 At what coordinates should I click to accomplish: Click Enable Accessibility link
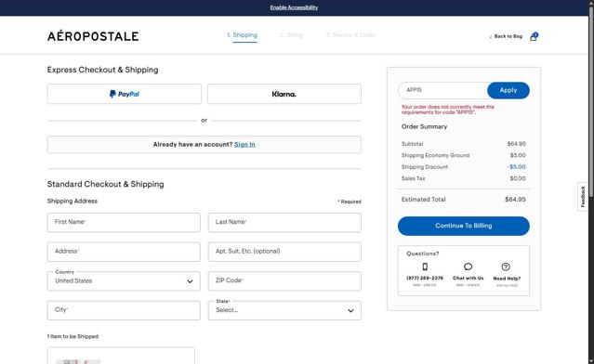(294, 7)
